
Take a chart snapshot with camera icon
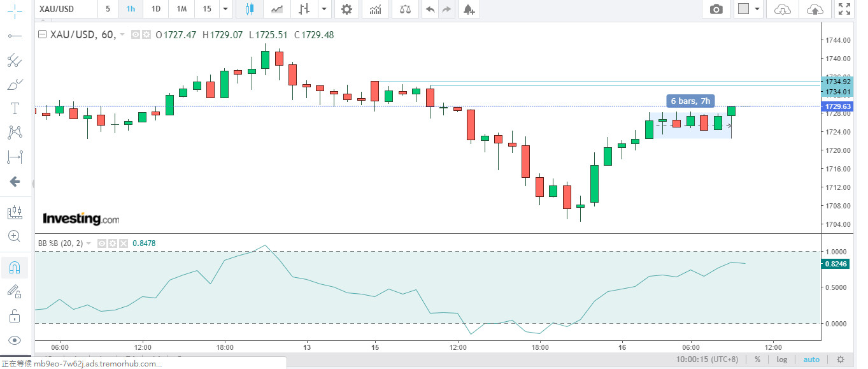coord(716,9)
